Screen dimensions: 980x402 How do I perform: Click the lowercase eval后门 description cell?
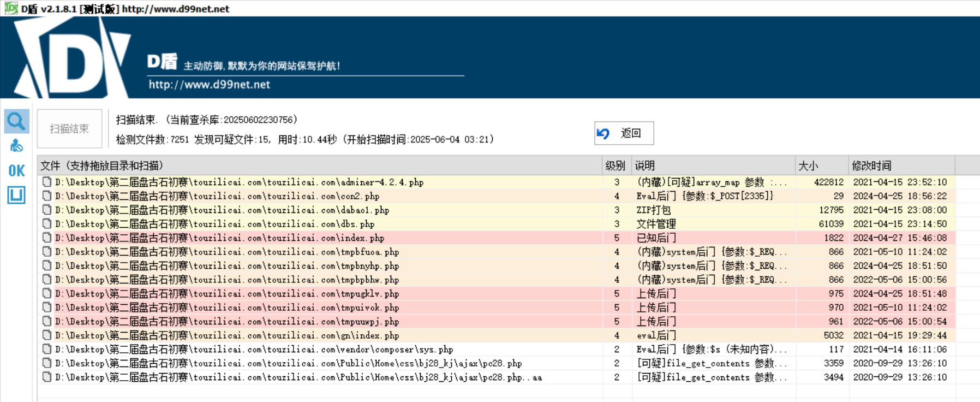click(656, 335)
